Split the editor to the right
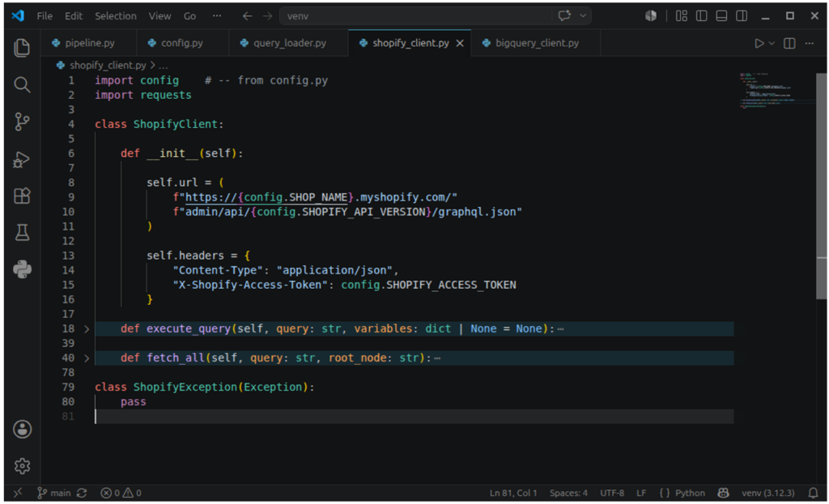829x504 pixels. 789,44
